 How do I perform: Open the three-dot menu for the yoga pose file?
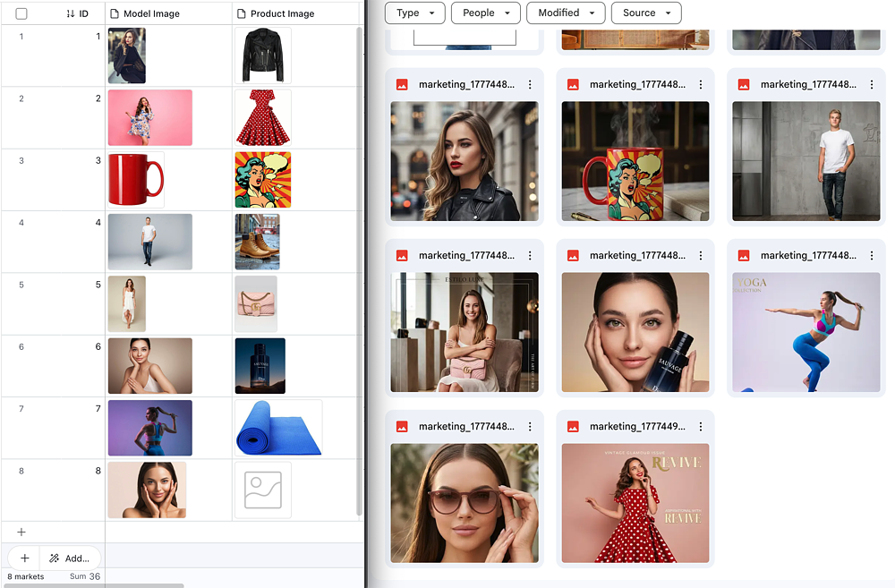[x=872, y=256]
